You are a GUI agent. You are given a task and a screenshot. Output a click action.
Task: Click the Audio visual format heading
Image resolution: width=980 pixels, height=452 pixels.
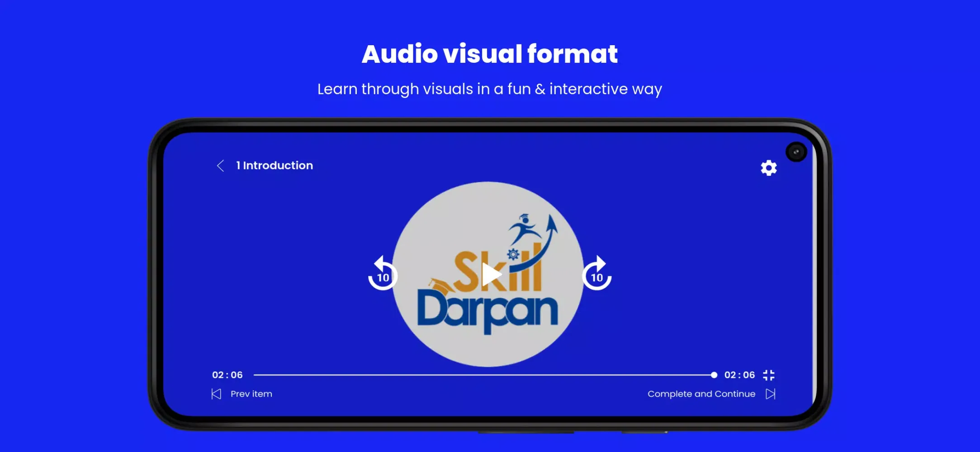tap(490, 54)
